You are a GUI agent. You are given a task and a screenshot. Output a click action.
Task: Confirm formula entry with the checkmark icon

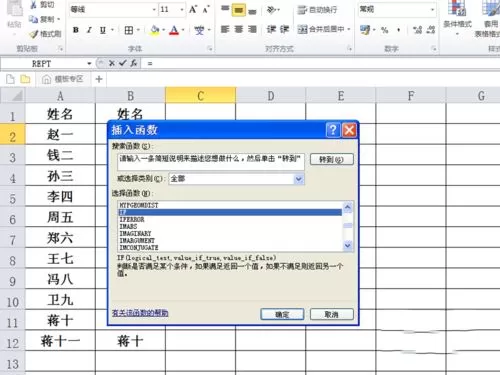(x=123, y=63)
